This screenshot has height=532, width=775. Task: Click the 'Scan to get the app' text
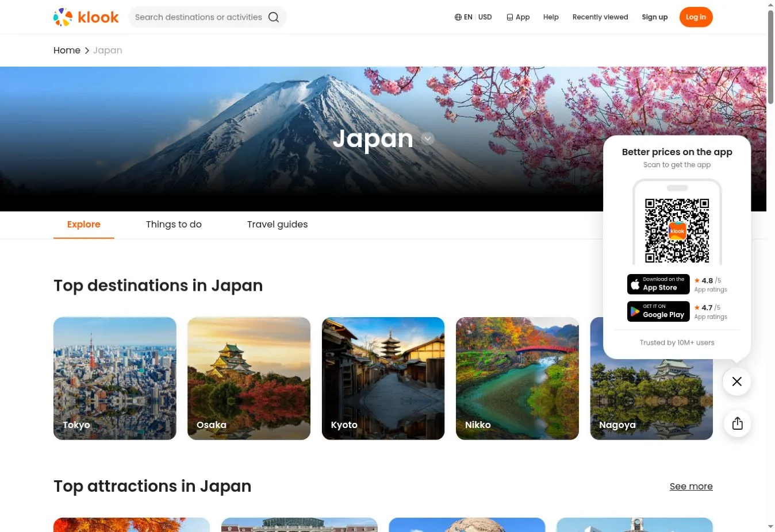click(x=677, y=165)
